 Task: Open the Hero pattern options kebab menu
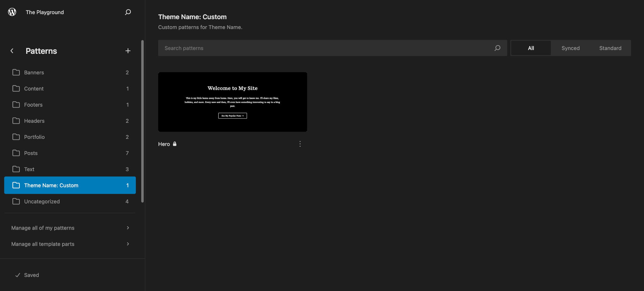tap(300, 144)
